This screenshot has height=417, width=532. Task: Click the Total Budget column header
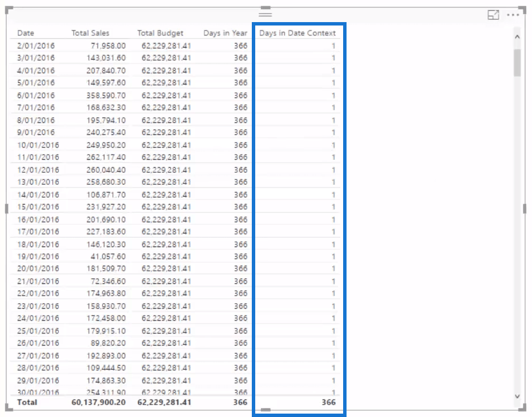pyautogui.click(x=160, y=33)
